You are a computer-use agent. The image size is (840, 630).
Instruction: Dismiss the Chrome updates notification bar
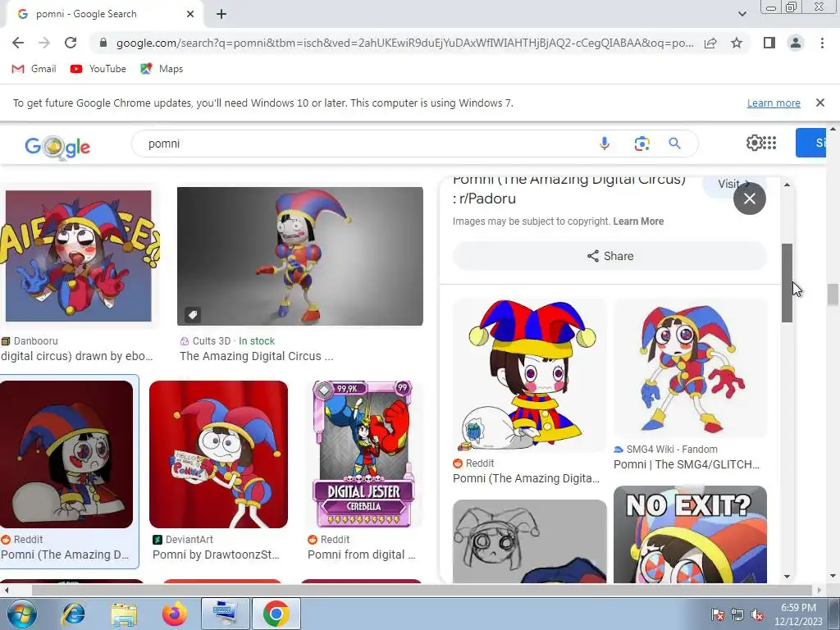coord(820,103)
